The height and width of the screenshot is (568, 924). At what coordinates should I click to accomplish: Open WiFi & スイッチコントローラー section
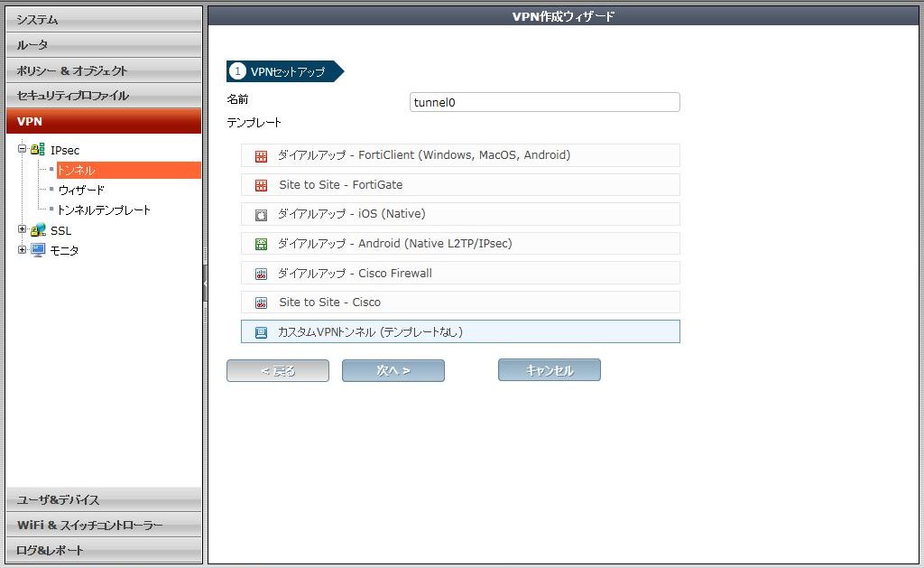[104, 525]
